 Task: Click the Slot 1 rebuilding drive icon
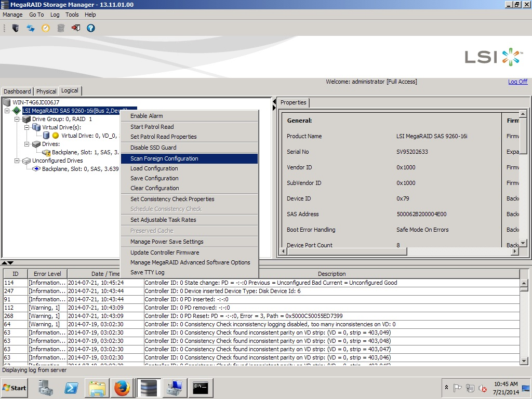pyautogui.click(x=46, y=152)
